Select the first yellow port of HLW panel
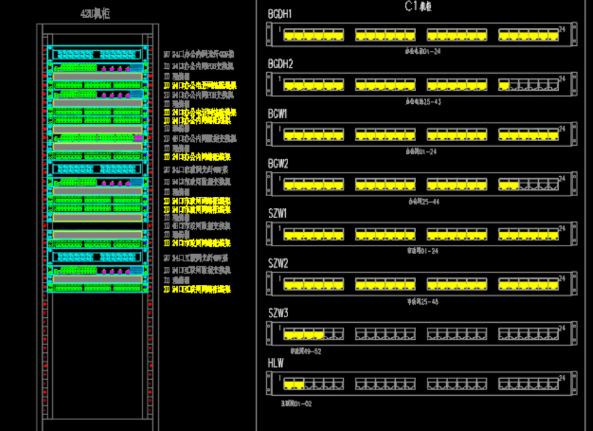The width and height of the screenshot is (593, 431). tap(289, 385)
